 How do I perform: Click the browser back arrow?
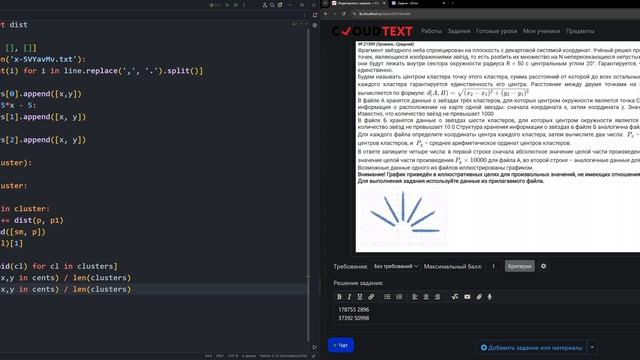click(326, 14)
